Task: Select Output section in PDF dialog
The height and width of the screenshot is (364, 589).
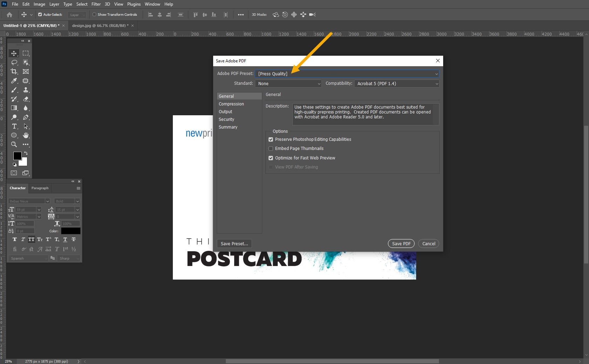Action: click(239, 112)
